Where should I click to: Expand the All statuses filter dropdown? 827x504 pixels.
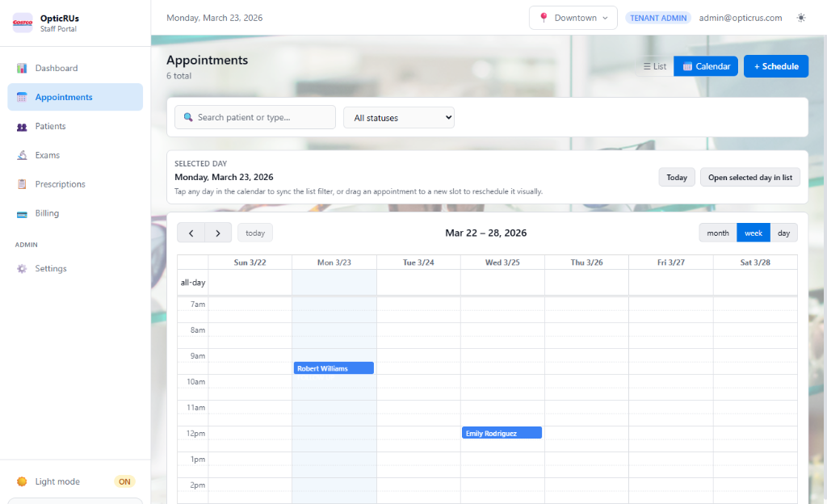tap(398, 116)
